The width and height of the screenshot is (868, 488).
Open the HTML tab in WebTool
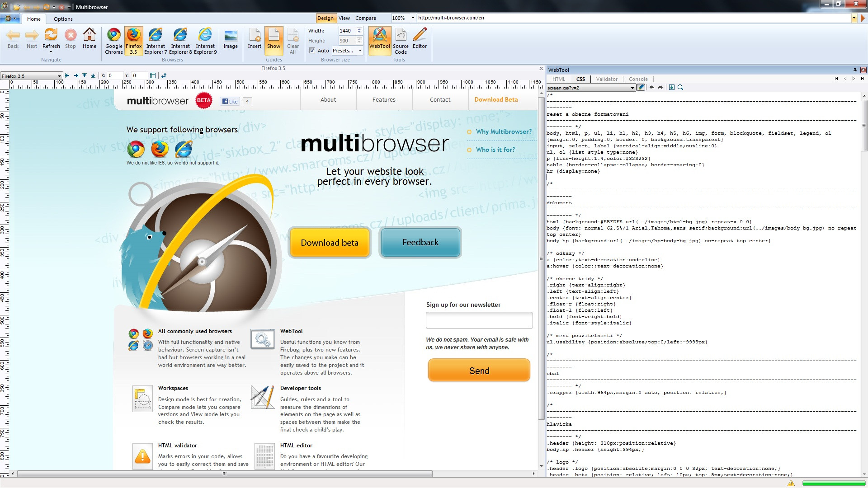point(559,79)
